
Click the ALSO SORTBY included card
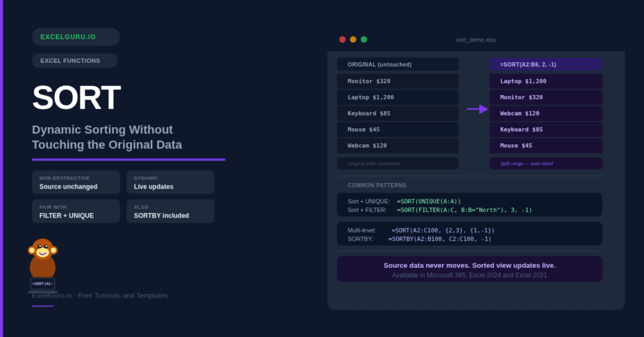[x=170, y=211]
